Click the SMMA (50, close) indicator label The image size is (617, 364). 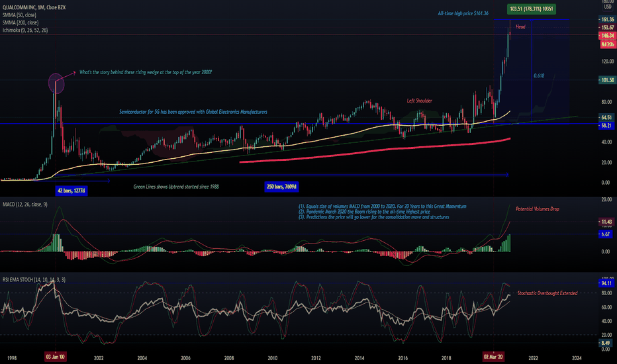pos(19,15)
